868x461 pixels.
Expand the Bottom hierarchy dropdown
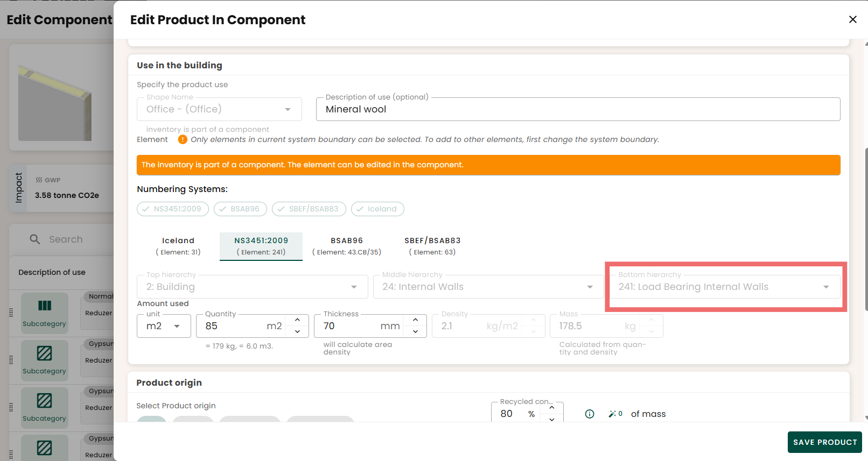point(725,287)
